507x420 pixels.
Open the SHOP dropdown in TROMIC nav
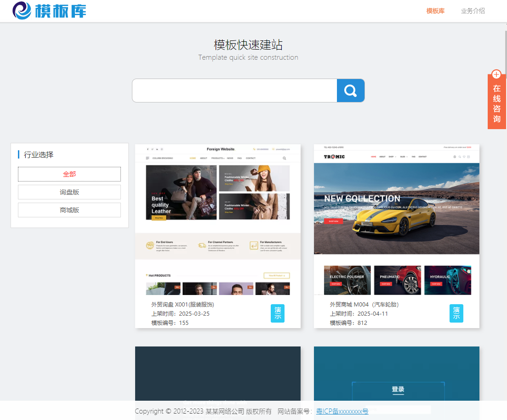(x=392, y=157)
